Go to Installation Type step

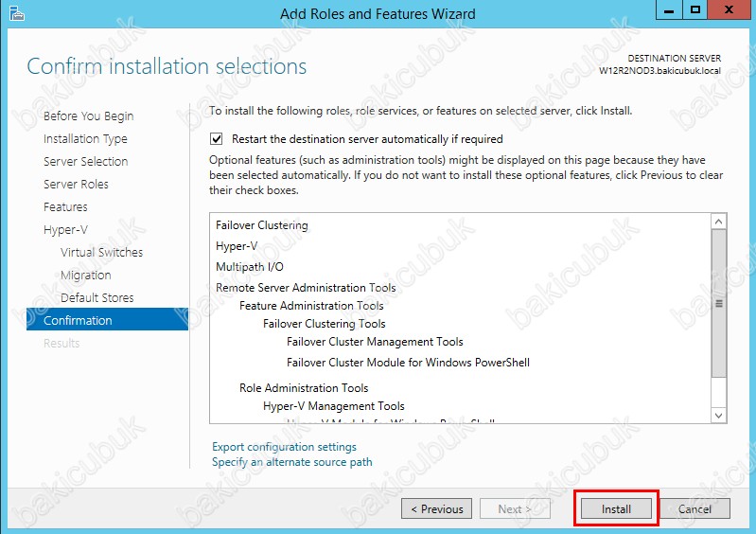(85, 139)
